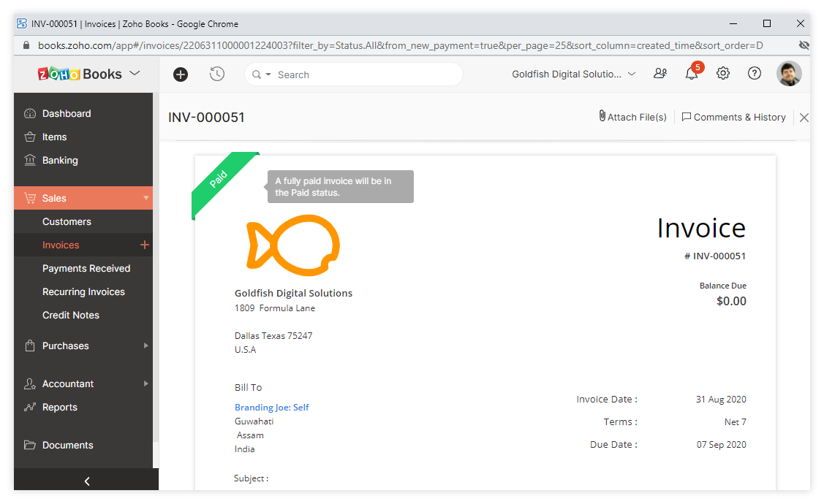Open the Goldfish Digital Solutions organization dropdown
Image resolution: width=824 pixels, height=504 pixels.
(574, 74)
